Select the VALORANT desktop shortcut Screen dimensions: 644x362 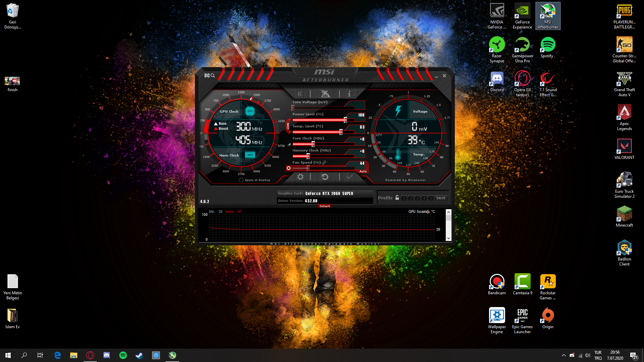(624, 149)
